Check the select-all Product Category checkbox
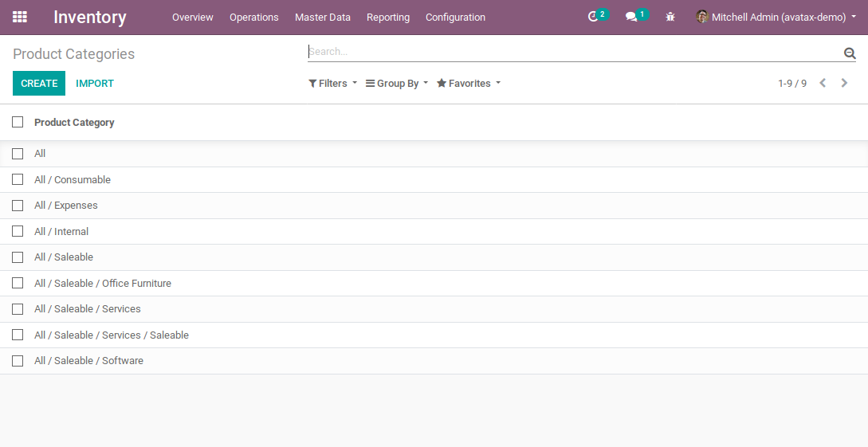 tap(18, 122)
